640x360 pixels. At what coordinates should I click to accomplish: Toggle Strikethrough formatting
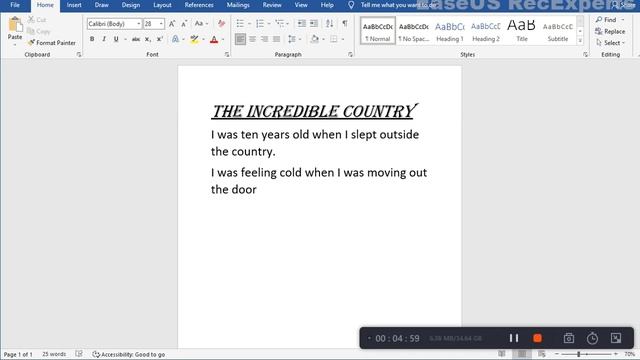pyautogui.click(x=136, y=39)
